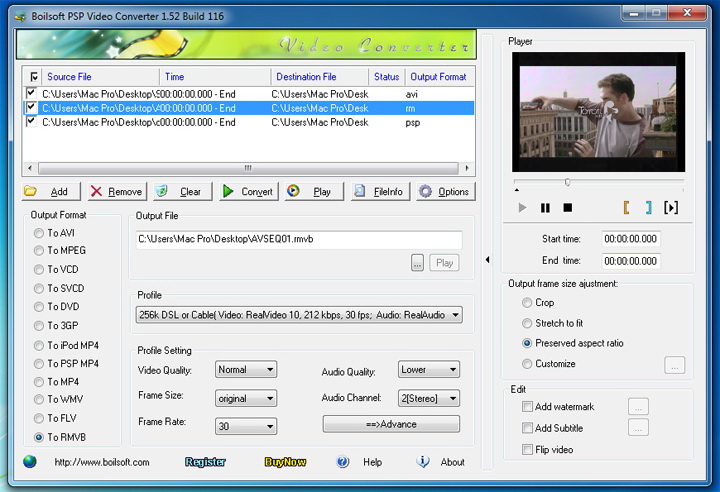Open the Video Quality dropdown

(x=270, y=370)
